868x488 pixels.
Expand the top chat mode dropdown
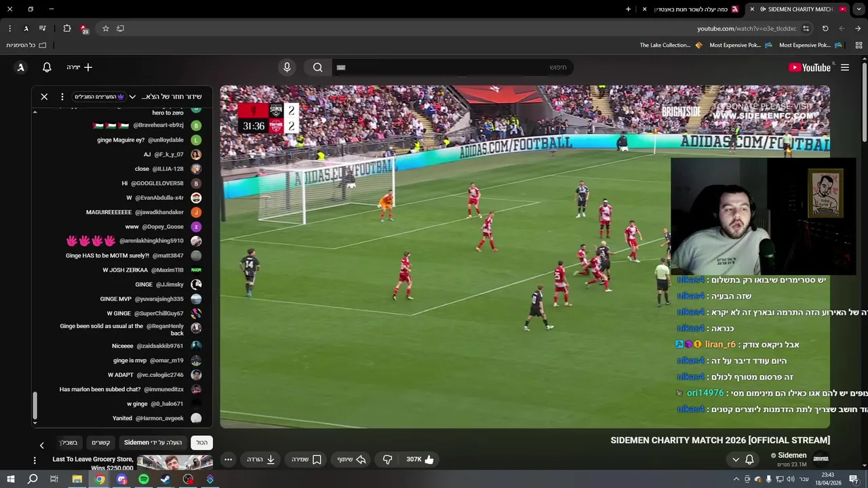pyautogui.click(x=99, y=97)
